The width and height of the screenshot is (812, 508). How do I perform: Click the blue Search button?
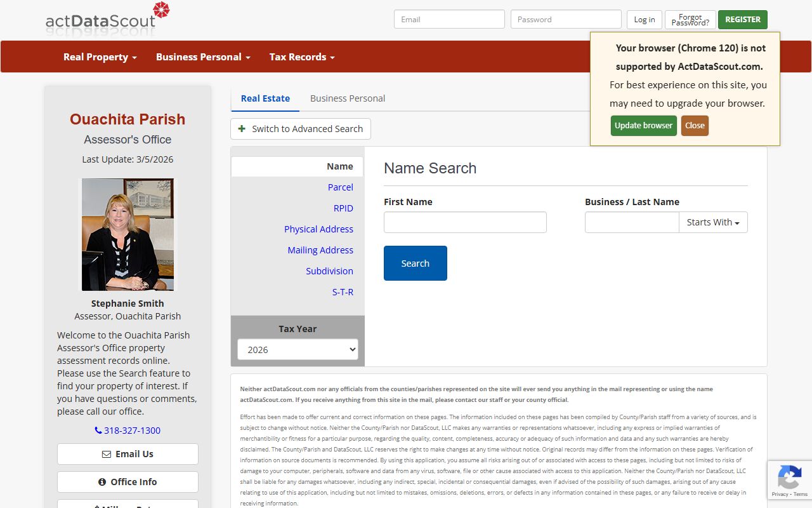[x=416, y=263]
